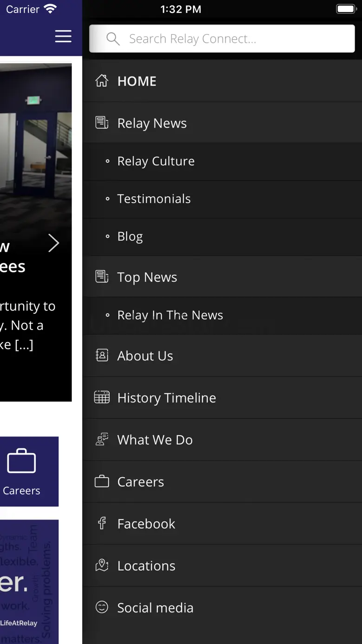Open the LifeAtRelay word cloud banner
This screenshot has height=644, width=362.
(x=29, y=582)
